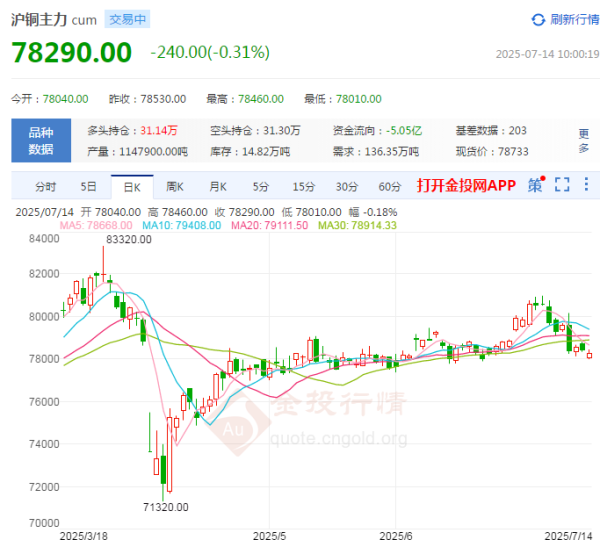Click the 策 strategy icon with red dot

[x=536, y=184]
